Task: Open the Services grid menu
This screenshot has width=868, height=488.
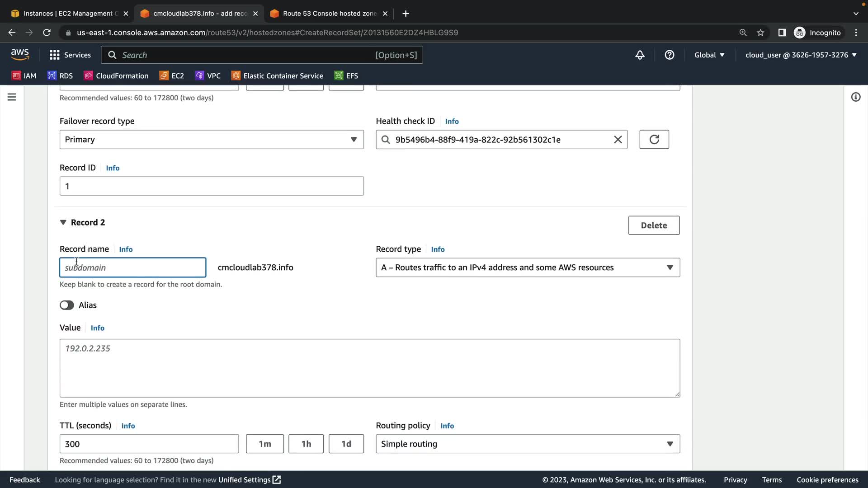Action: (70, 55)
